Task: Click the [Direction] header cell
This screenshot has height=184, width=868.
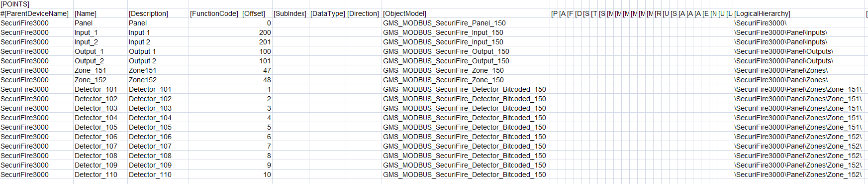Action: coord(364,13)
